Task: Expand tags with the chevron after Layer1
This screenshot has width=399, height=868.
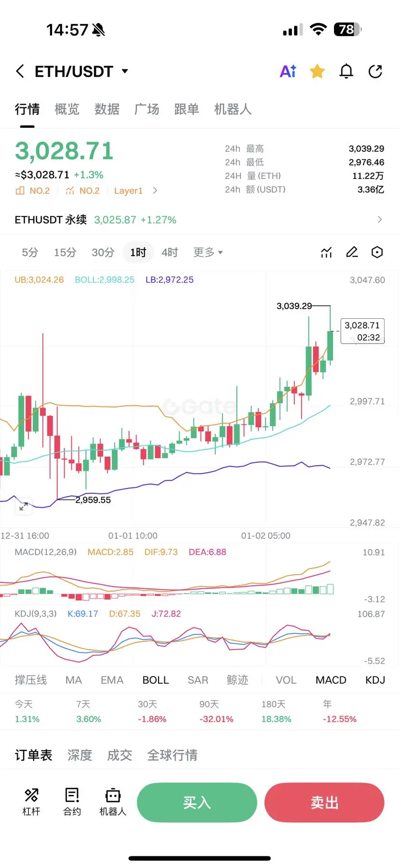Action: coord(155,190)
